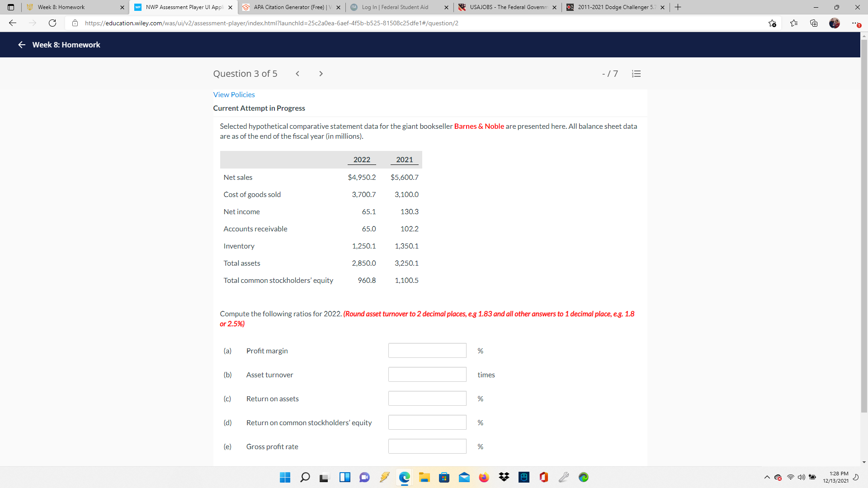Expand hidden system tray icons
This screenshot has width=868, height=488.
pos(766,477)
